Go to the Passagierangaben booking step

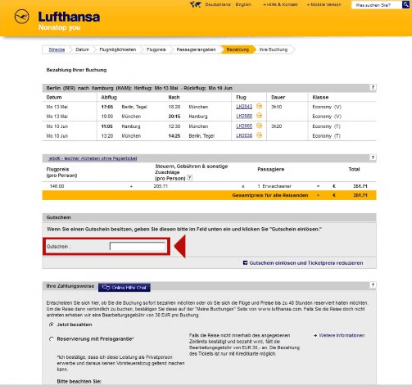click(196, 50)
